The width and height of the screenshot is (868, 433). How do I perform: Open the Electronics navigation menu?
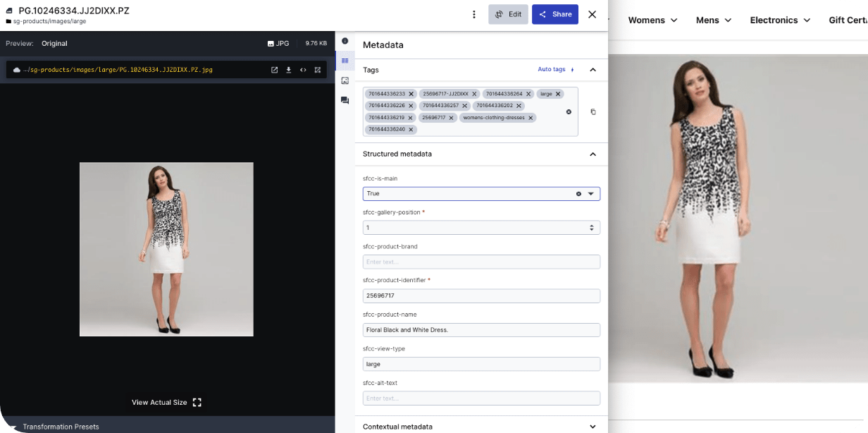click(x=779, y=20)
